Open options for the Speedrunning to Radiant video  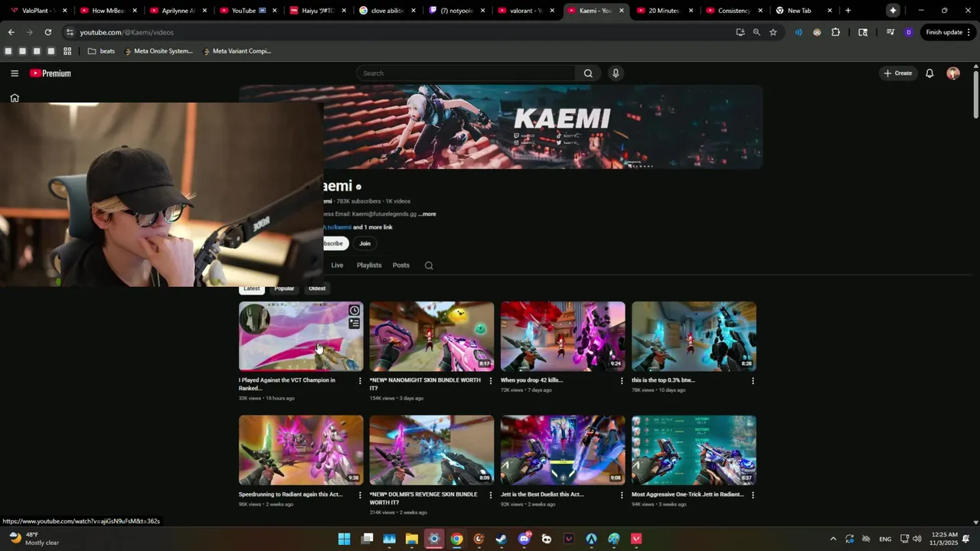(360, 495)
